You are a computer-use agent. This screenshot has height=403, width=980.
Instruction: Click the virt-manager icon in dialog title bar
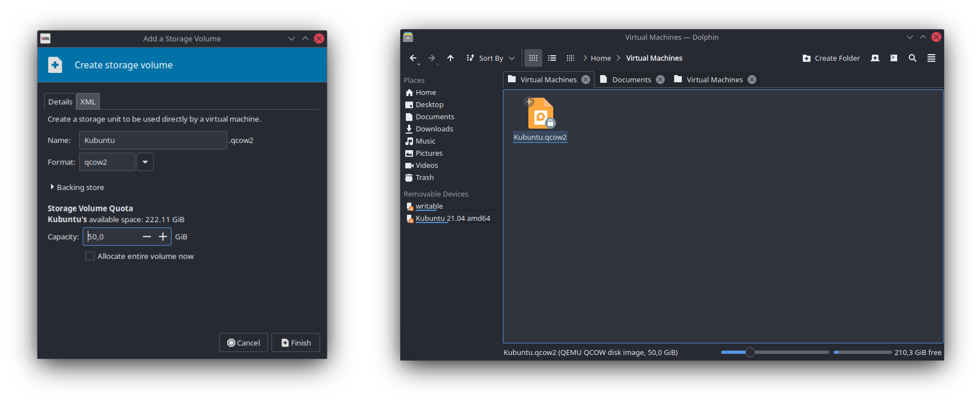(45, 38)
